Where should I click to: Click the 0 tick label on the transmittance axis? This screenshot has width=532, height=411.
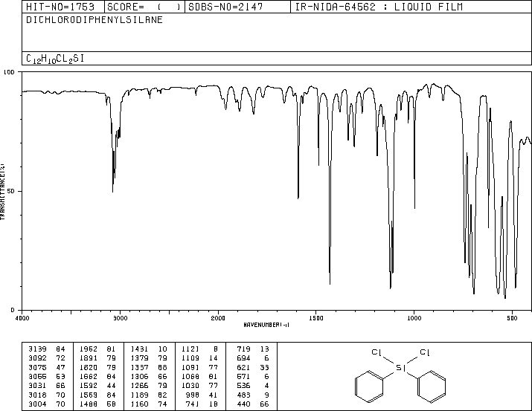13,310
